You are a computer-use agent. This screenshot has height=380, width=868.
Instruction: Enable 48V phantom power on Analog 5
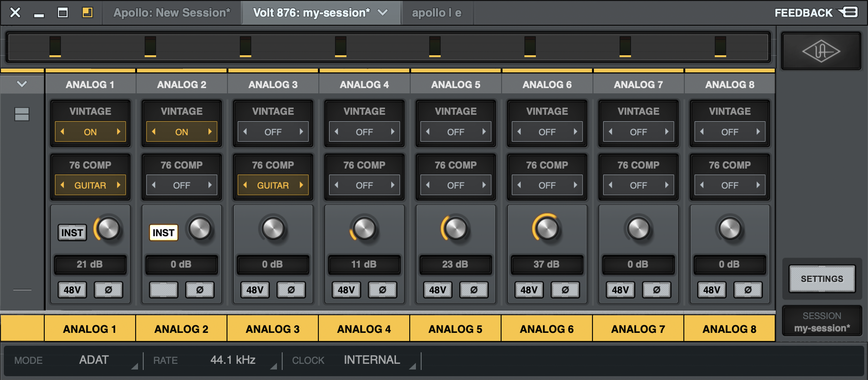point(438,290)
